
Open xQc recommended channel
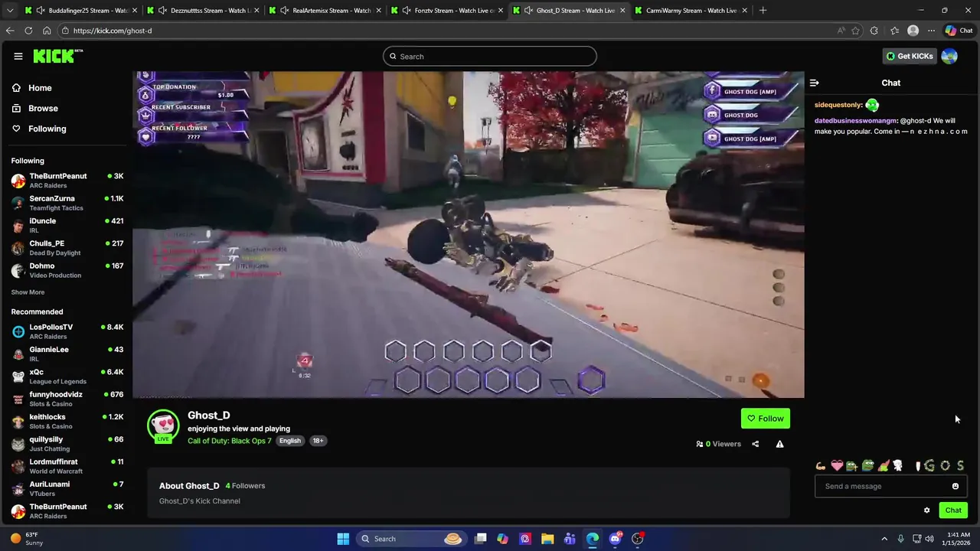point(67,376)
